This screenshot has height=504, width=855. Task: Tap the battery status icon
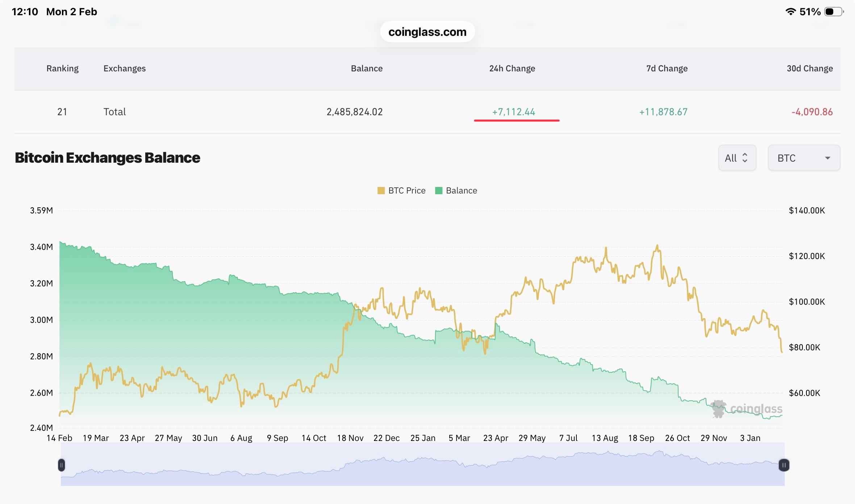click(x=834, y=12)
